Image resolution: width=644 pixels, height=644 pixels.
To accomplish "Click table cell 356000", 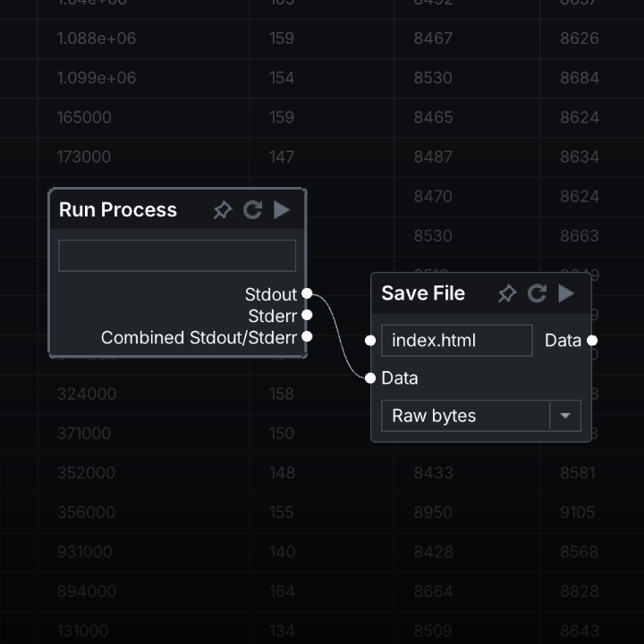I will coord(86,513).
